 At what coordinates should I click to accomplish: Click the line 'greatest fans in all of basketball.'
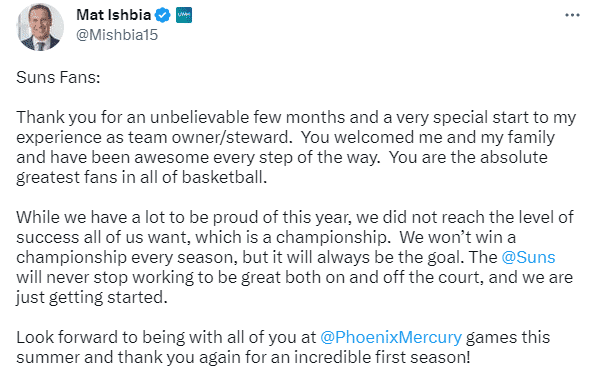[142, 177]
